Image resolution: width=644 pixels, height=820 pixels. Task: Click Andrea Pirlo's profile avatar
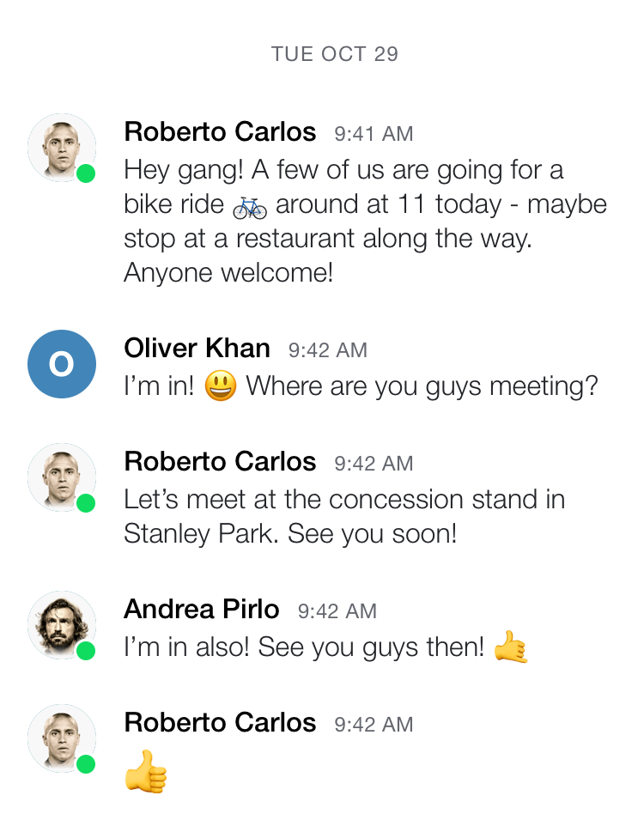61,625
